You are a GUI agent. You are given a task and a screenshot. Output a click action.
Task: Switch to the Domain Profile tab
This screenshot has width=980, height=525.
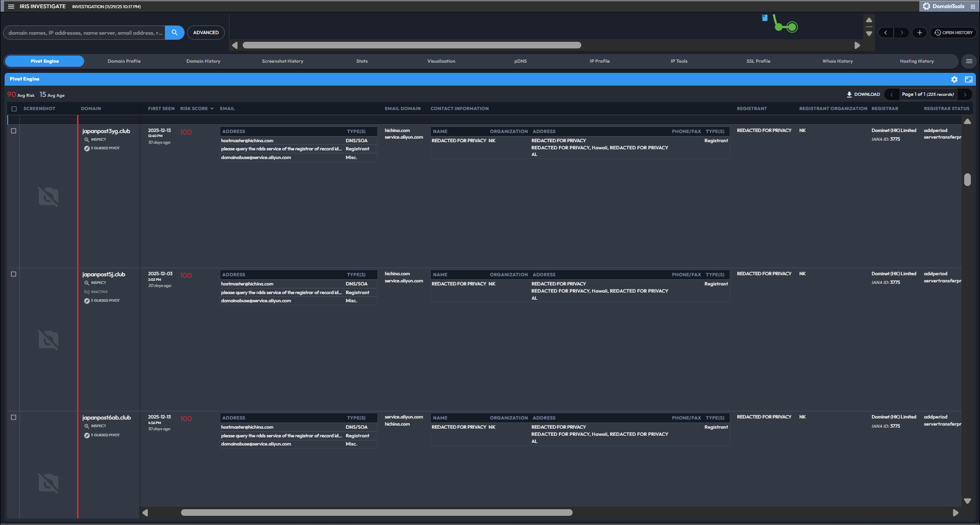(124, 61)
